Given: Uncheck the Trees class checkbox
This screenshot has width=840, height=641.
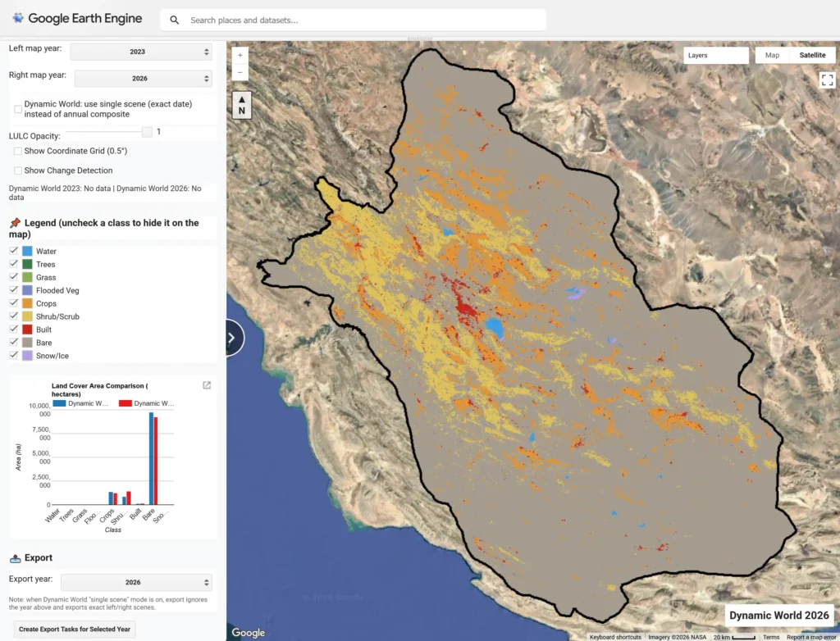Looking at the screenshot, I should 13,264.
